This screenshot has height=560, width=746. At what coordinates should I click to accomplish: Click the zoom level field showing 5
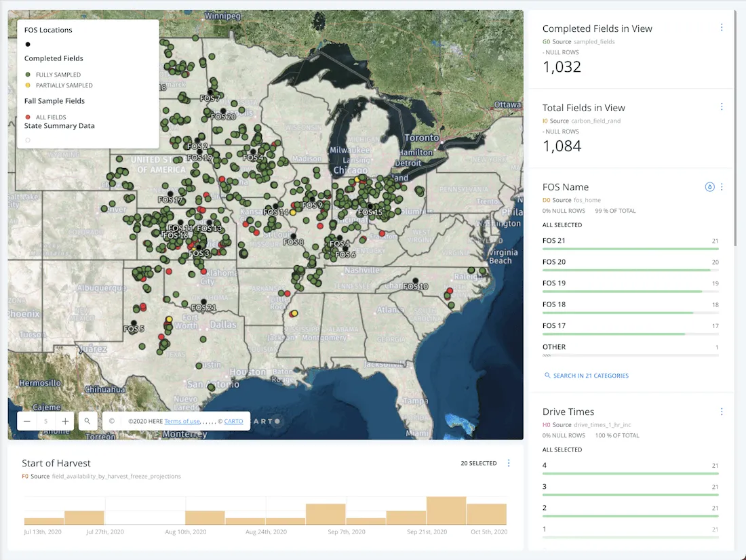45,420
